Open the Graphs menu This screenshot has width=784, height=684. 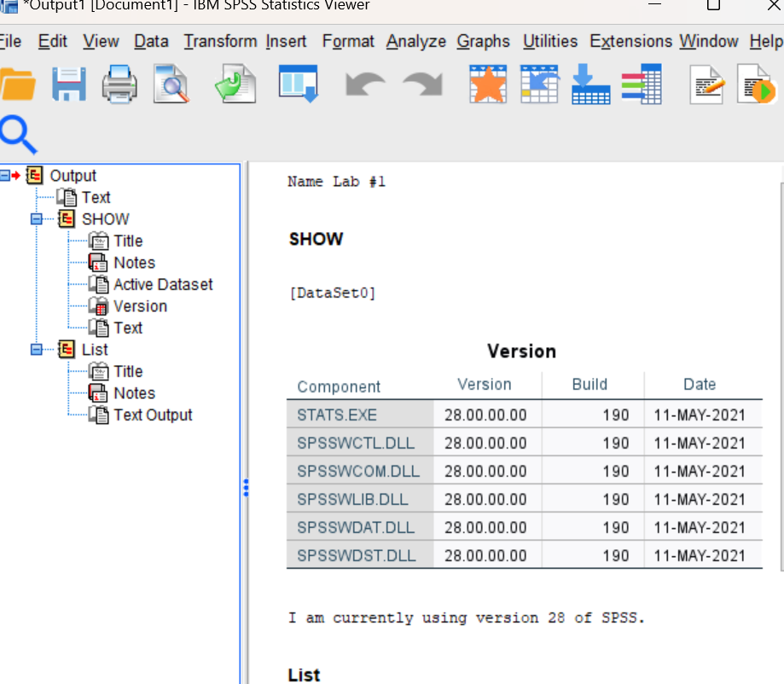coord(483,41)
